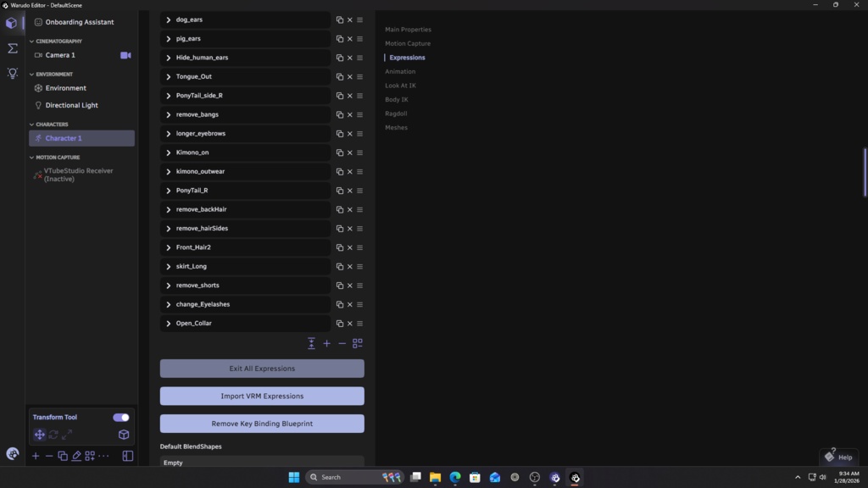Screen dimensions: 868x488
Task: Jump to the Animation section
Action: 400,71
